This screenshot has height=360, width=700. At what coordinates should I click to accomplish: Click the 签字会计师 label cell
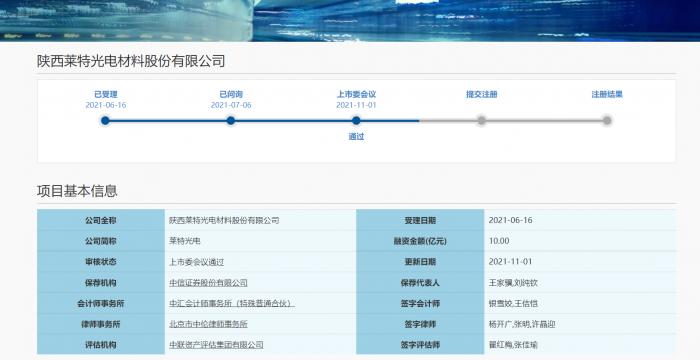pyautogui.click(x=420, y=303)
